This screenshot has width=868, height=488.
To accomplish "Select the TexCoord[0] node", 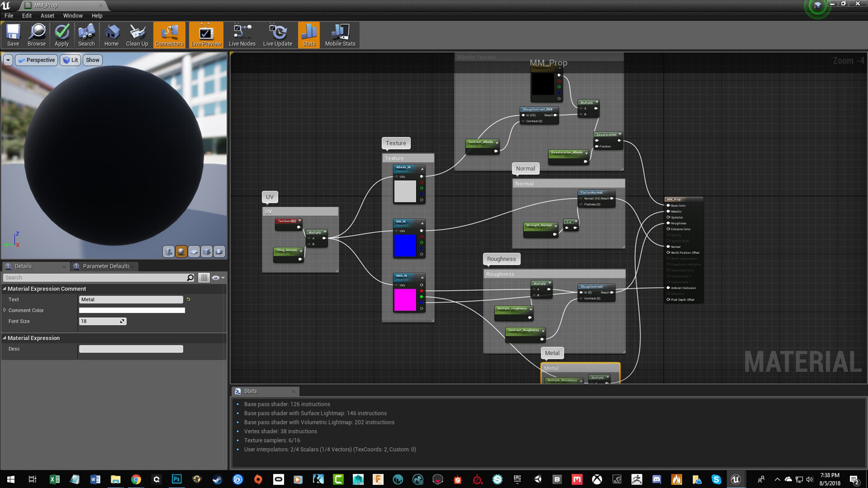I will [289, 224].
